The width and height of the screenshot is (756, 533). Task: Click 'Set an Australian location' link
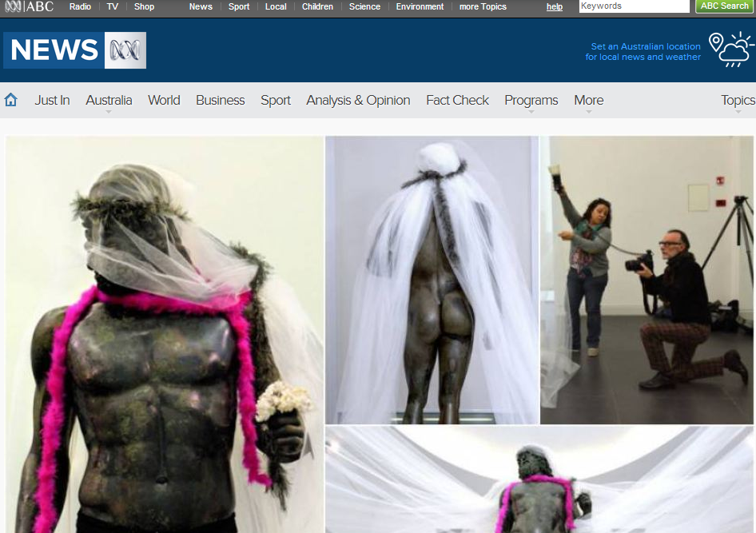[x=645, y=46]
